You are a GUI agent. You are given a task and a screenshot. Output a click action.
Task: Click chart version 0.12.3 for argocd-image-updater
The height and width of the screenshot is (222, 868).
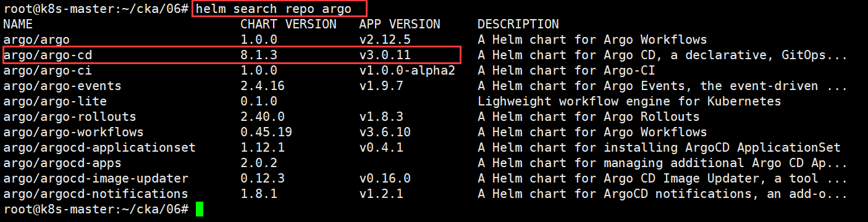263,179
